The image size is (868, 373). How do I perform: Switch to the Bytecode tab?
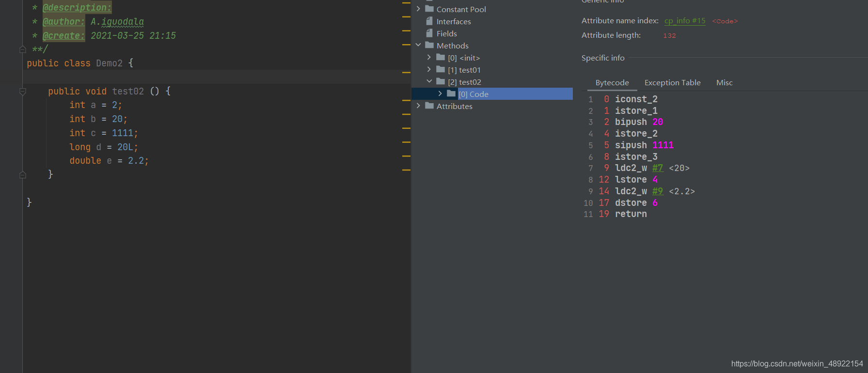[x=612, y=83]
